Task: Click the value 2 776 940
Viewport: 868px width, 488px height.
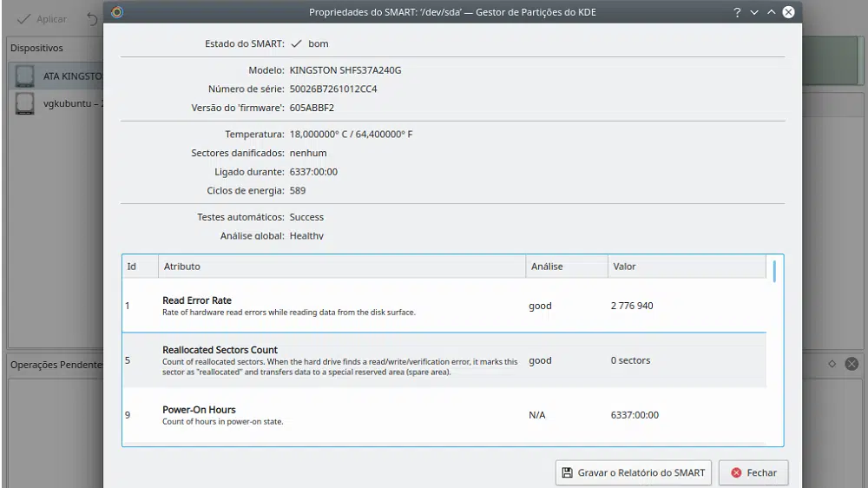Action: pyautogui.click(x=632, y=306)
